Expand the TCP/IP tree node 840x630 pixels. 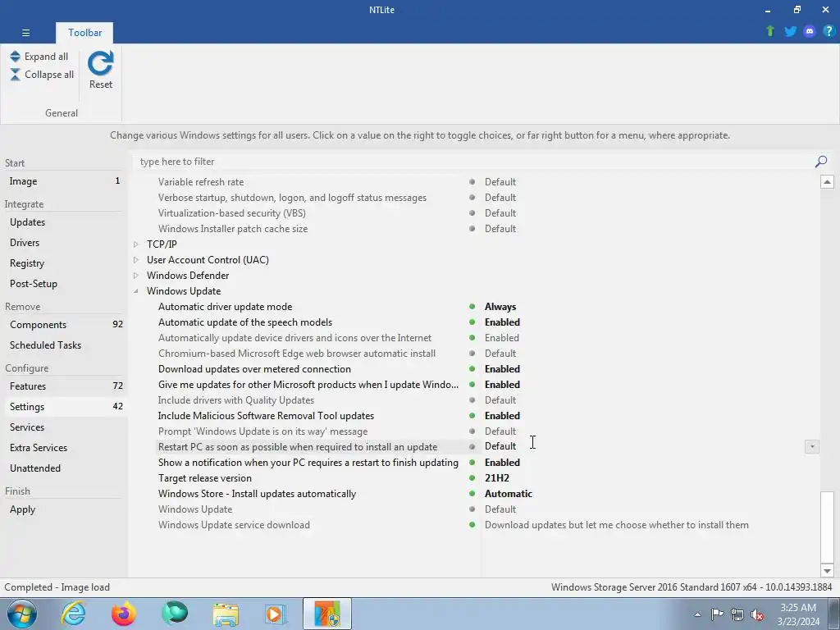click(136, 244)
